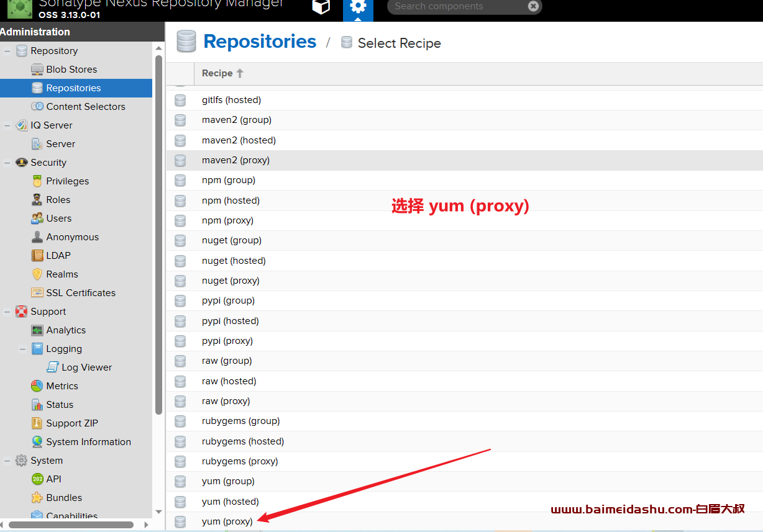763x532 pixels.
Task: Pick the docker-style npm (group) recipe row
Action: click(465, 180)
